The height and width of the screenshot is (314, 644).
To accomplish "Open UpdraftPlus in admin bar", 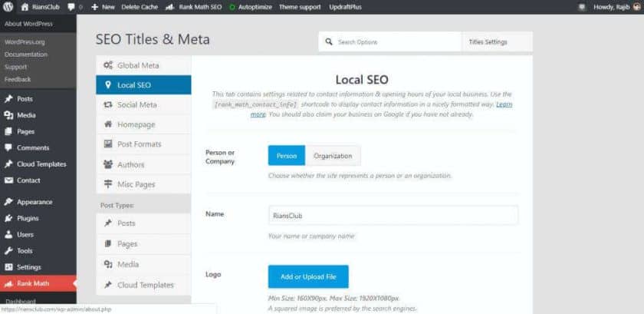I will point(346,7).
